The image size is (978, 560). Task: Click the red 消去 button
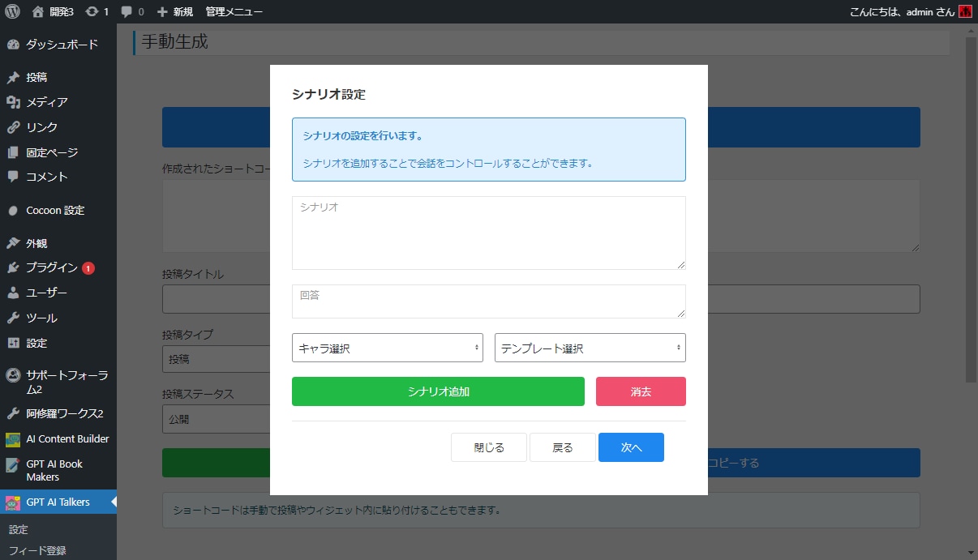[641, 391]
